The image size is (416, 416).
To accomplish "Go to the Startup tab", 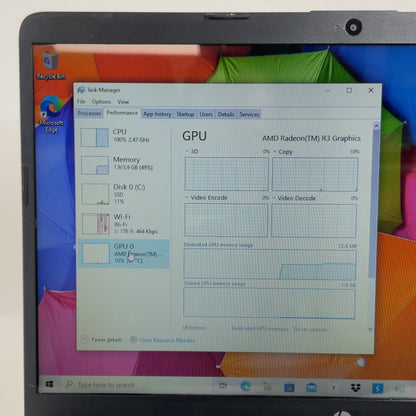I will 185,114.
